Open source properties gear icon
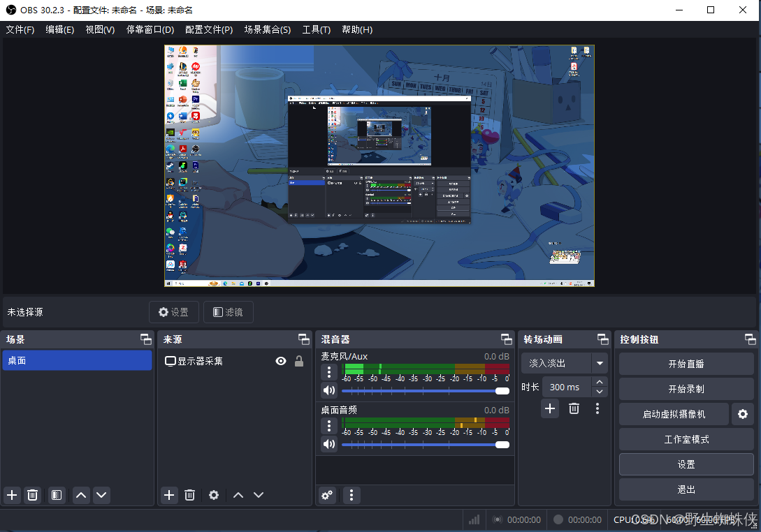This screenshot has height=532, width=761. (214, 495)
